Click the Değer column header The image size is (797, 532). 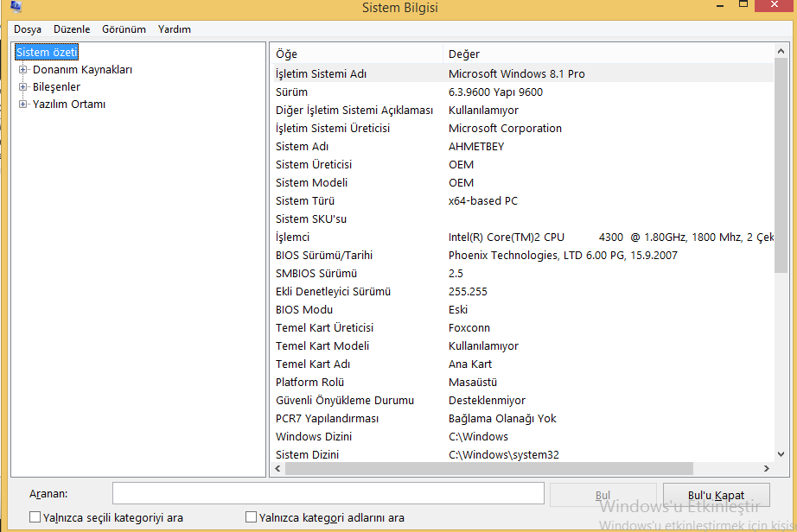pos(609,54)
